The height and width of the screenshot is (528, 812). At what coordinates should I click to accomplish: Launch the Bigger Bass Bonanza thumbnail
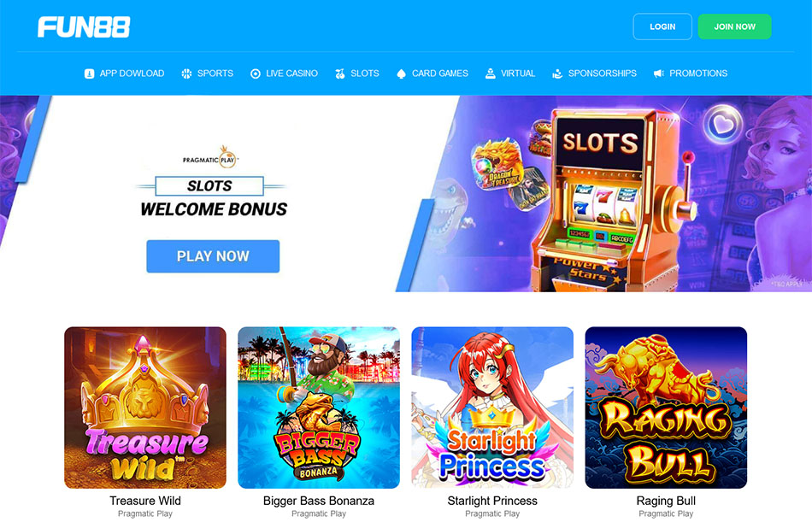[319, 408]
